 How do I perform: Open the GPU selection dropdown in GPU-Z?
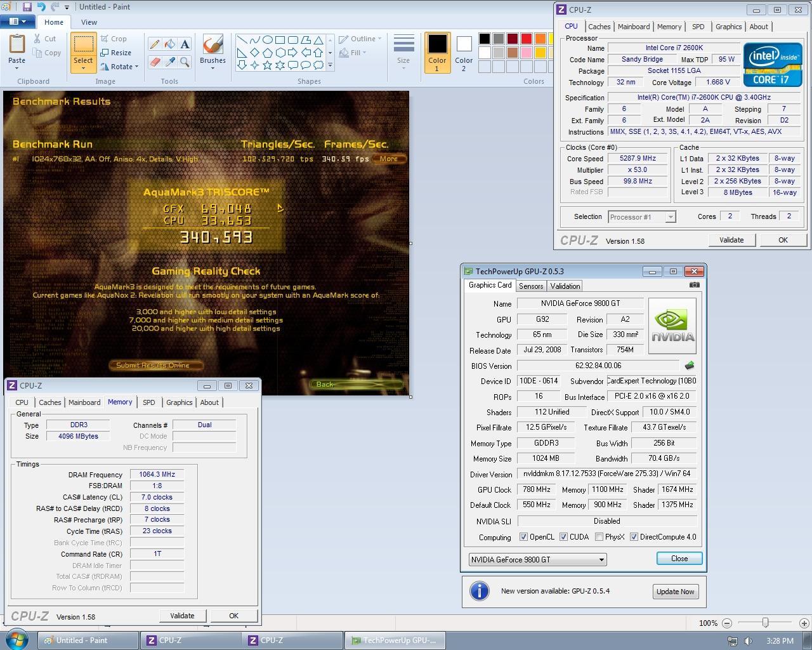pyautogui.click(x=537, y=560)
